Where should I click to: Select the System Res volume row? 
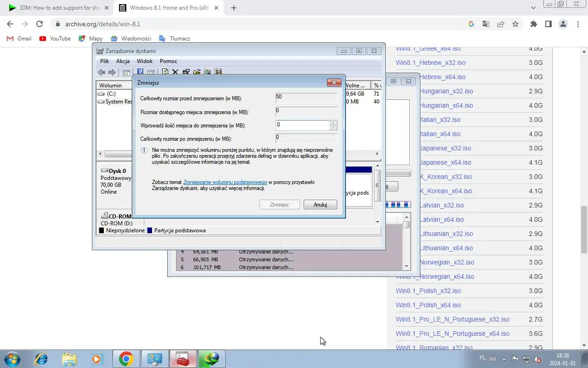coord(115,102)
